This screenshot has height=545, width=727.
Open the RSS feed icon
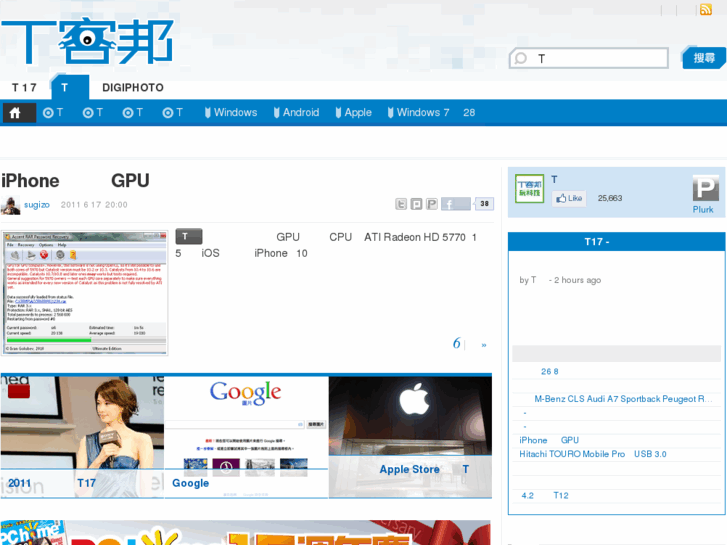click(705, 10)
